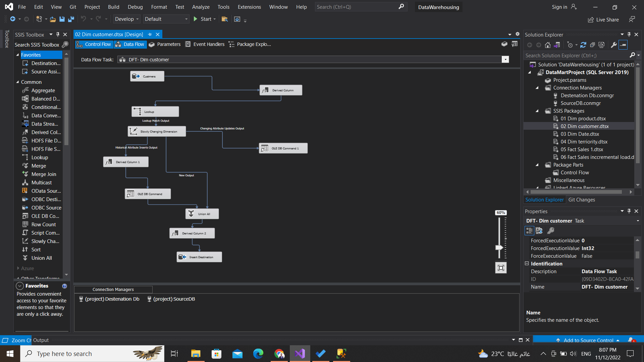Open 01 Dim product.dtsx package

click(583, 118)
